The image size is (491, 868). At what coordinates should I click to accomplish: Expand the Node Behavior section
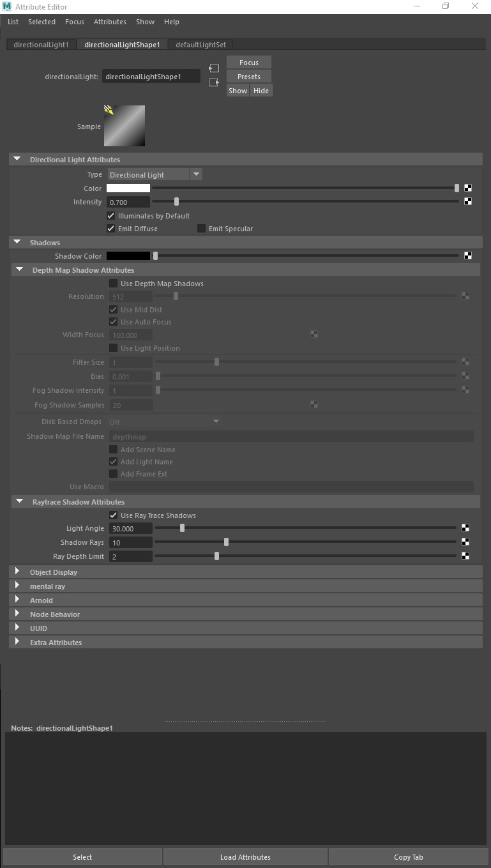coord(17,614)
